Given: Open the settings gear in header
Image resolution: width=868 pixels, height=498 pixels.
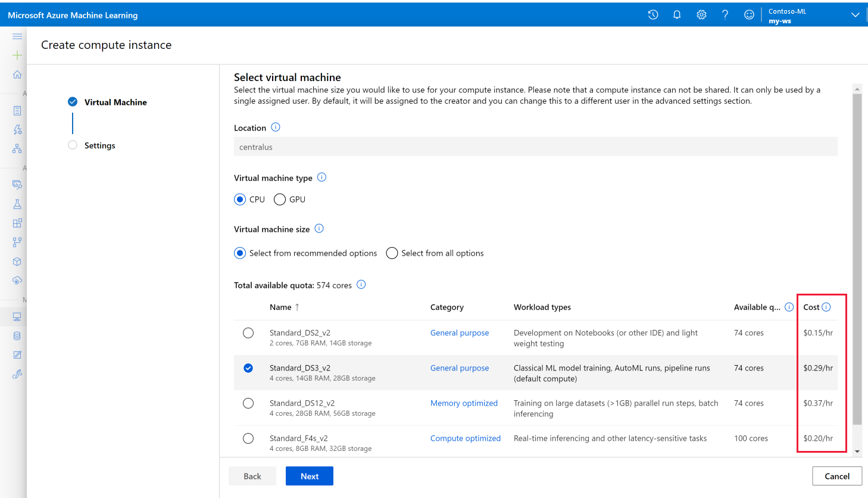Looking at the screenshot, I should pos(701,15).
